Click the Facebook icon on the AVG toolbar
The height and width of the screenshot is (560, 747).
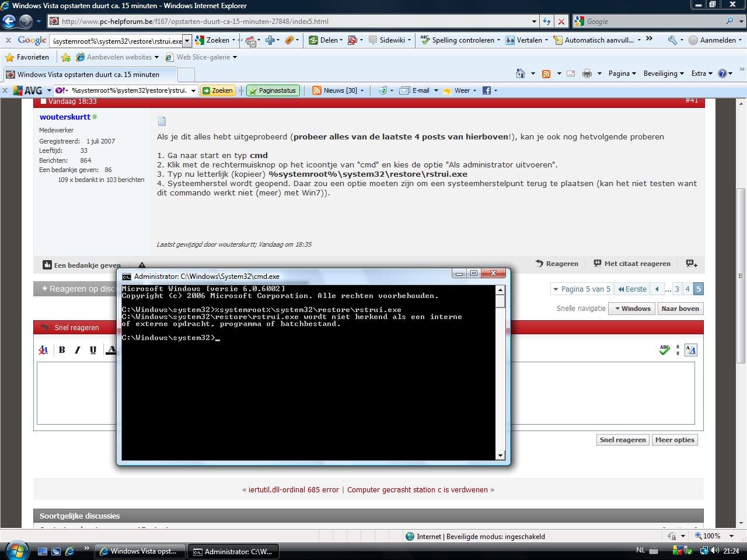486,90
